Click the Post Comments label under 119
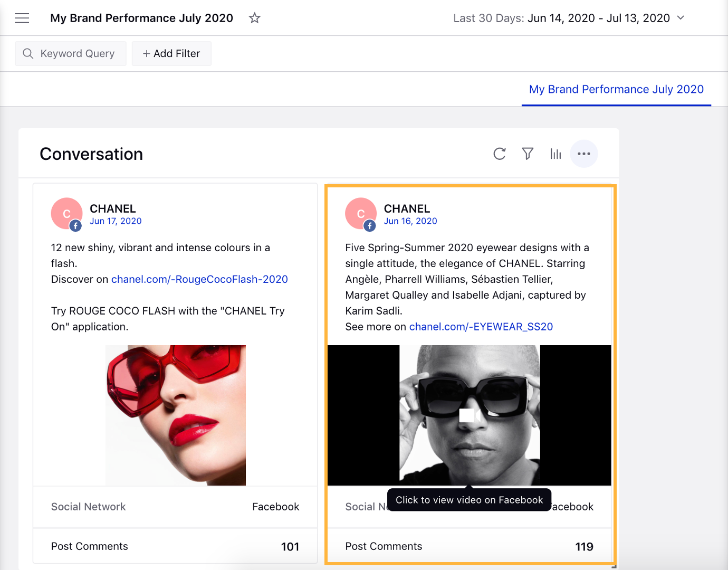The image size is (728, 570). (x=384, y=546)
